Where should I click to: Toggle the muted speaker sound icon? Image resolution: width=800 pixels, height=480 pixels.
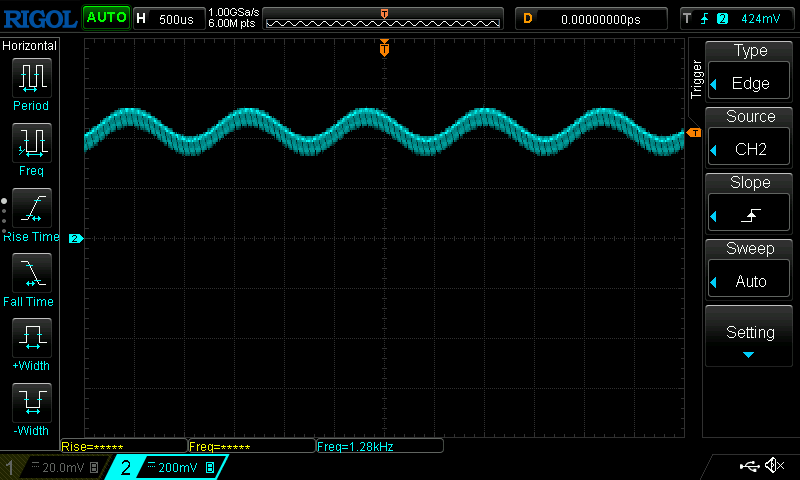point(774,466)
